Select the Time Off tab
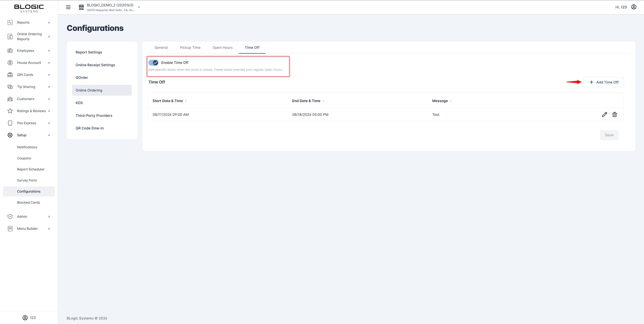The image size is (644, 324). tap(252, 48)
